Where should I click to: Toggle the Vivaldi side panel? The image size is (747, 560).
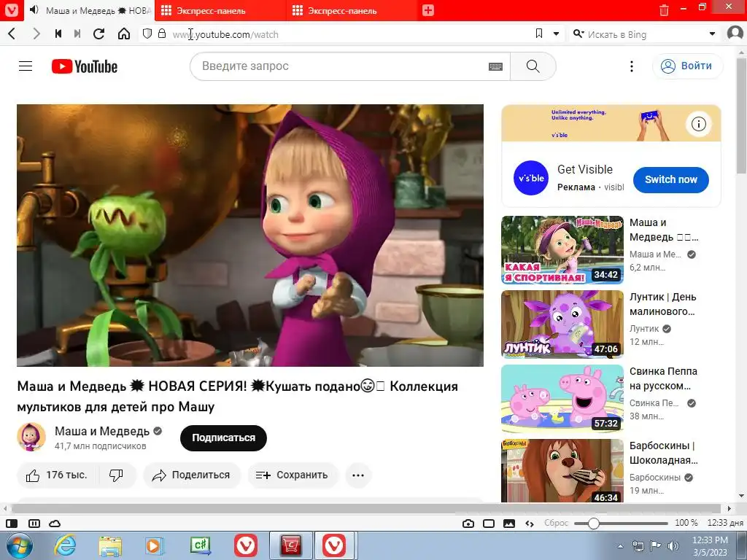click(x=12, y=524)
